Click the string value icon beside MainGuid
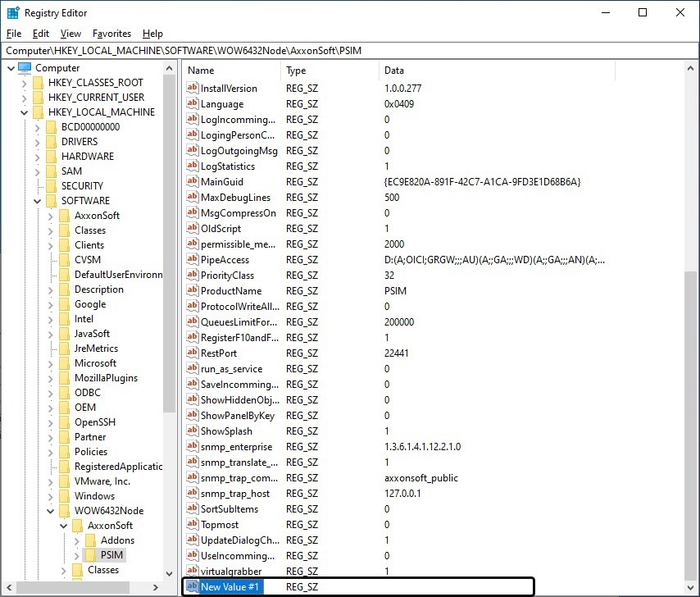 click(x=193, y=182)
